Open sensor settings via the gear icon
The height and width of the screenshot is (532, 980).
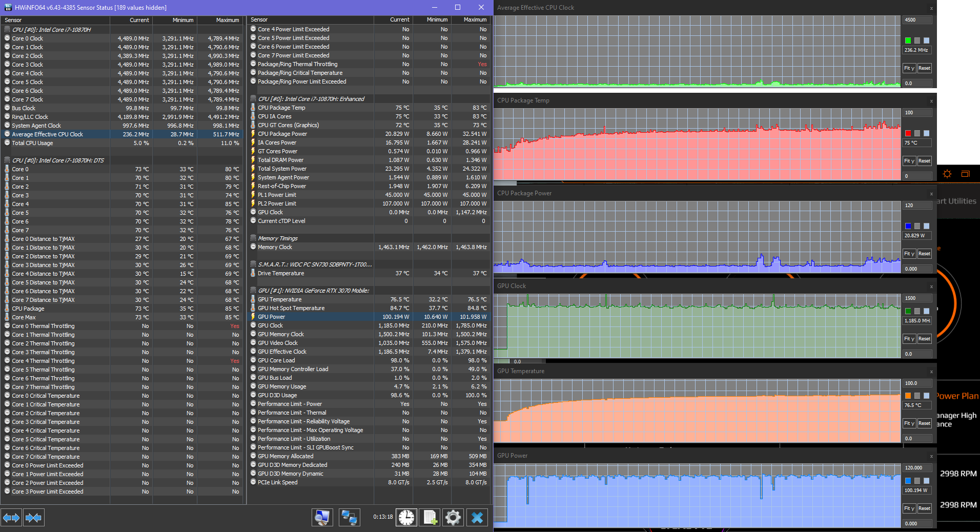[x=453, y=518]
